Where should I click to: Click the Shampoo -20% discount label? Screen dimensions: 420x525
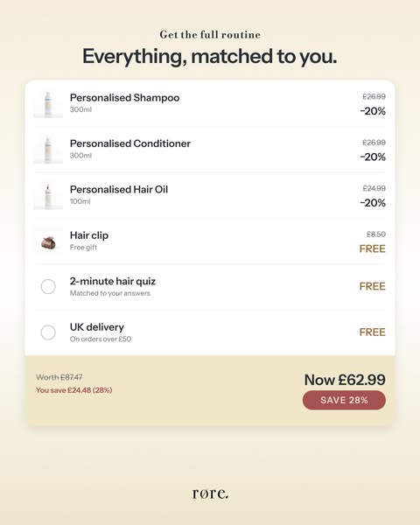tap(373, 111)
